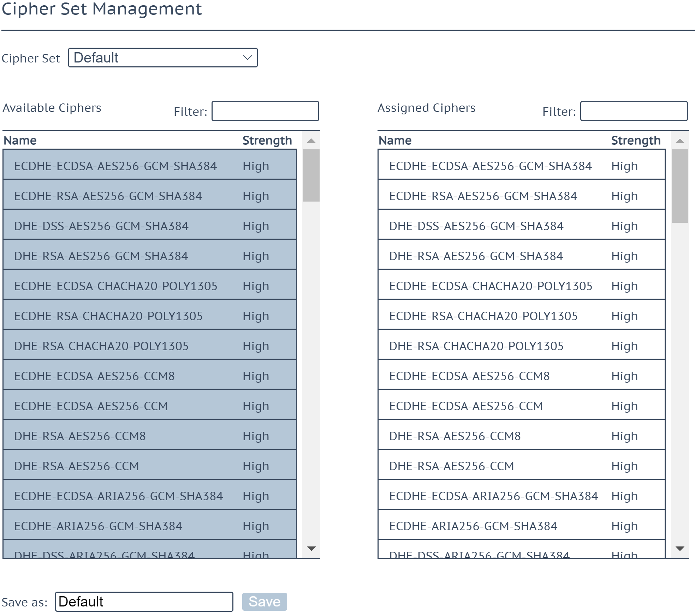Select ECDHE-ECDSA-ARIA256-GCM-SHA384 in Assigned Ciphers
695x616 pixels.
(x=522, y=495)
